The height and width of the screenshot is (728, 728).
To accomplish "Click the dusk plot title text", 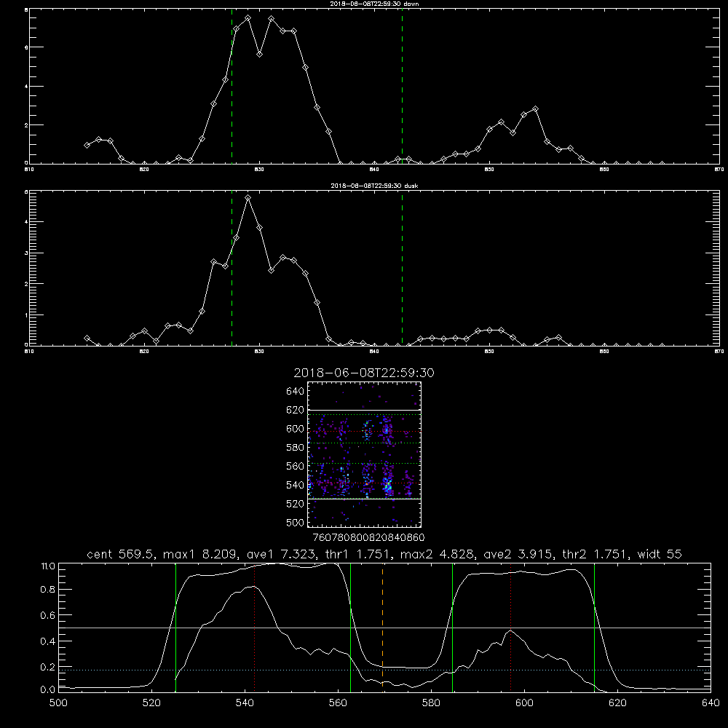I will click(x=374, y=186).
